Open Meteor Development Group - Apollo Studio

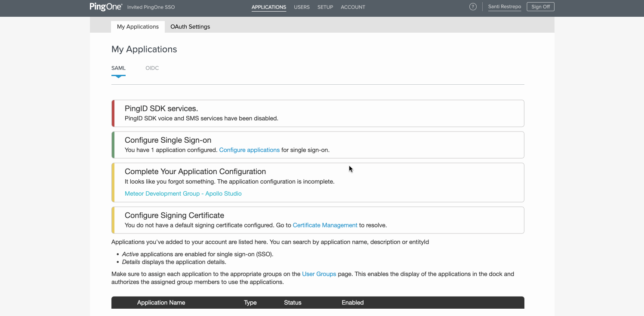[x=183, y=193]
